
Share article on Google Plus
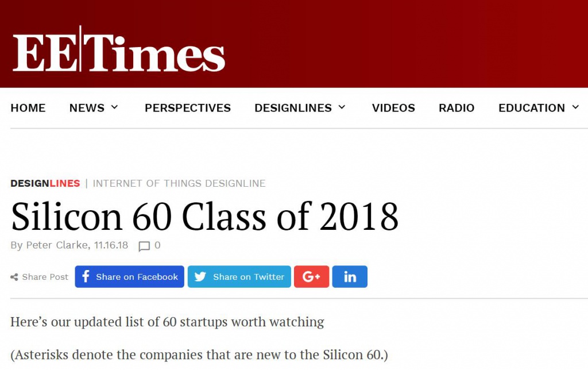click(x=311, y=277)
